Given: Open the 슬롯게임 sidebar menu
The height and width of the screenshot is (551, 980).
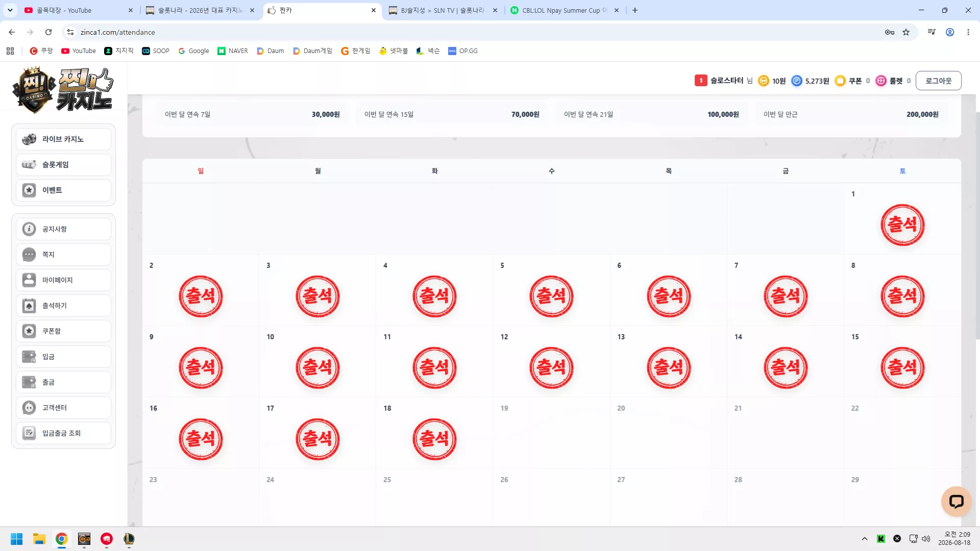Looking at the screenshot, I should pyautogui.click(x=63, y=165).
